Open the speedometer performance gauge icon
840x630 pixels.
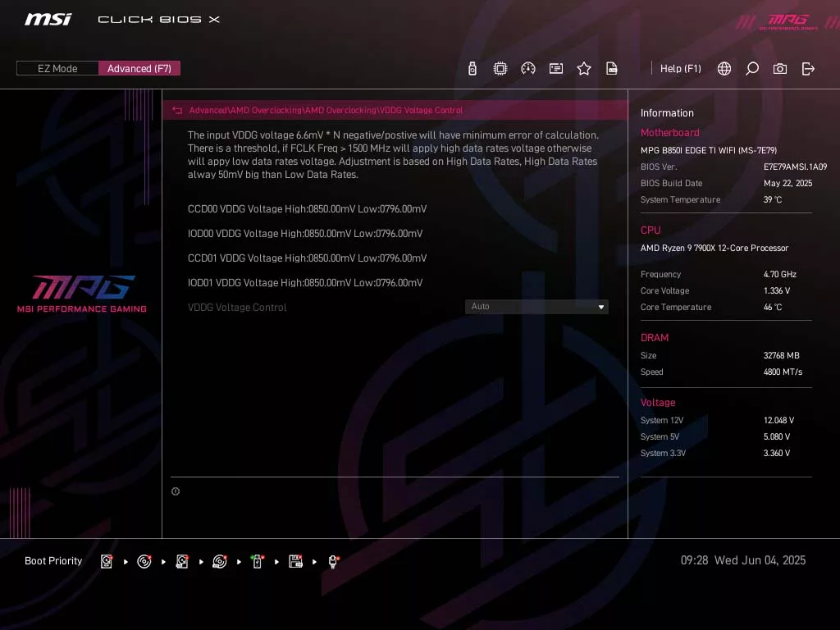[528, 69]
